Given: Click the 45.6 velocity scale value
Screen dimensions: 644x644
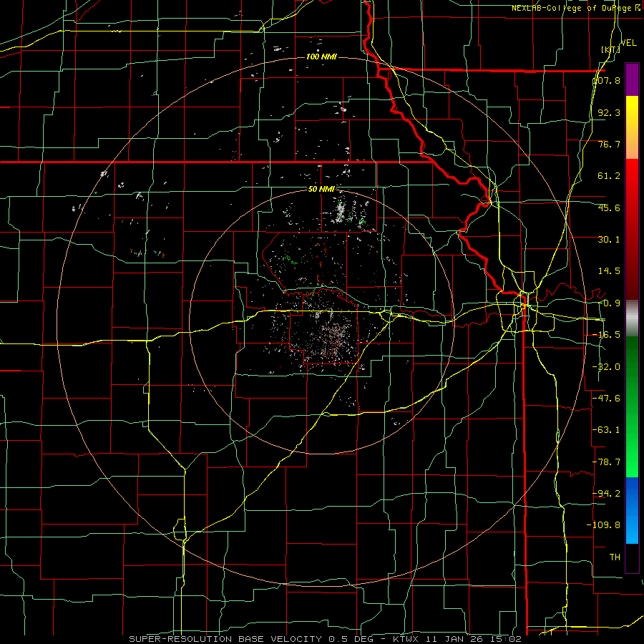Looking at the screenshot, I should (609, 208).
